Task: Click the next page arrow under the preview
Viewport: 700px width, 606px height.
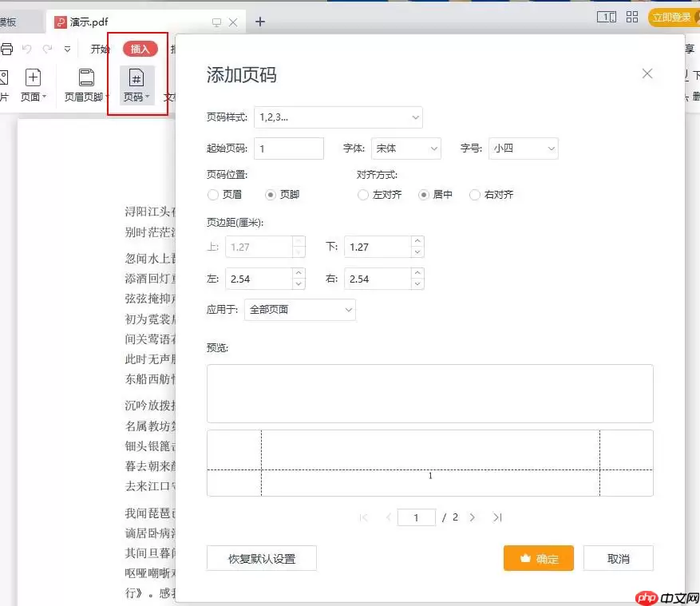Action: tap(473, 517)
